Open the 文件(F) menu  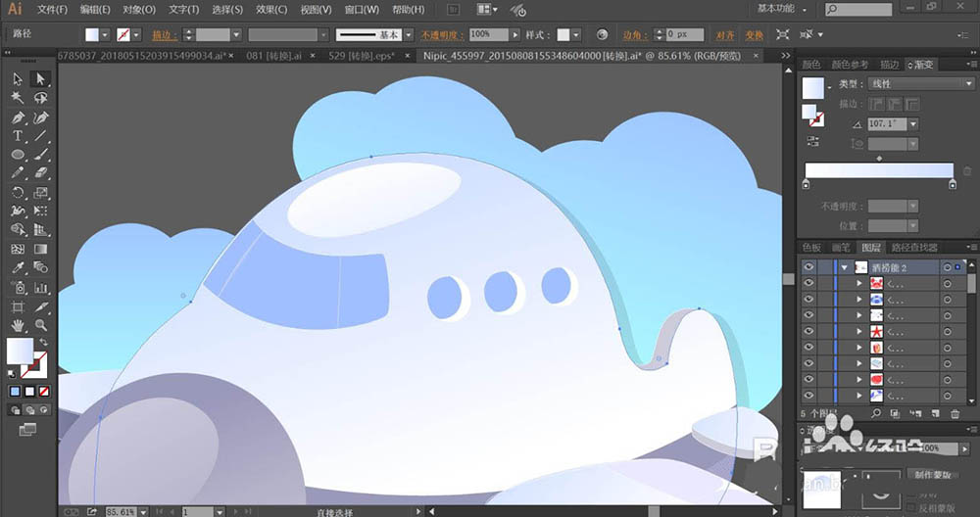pos(52,10)
